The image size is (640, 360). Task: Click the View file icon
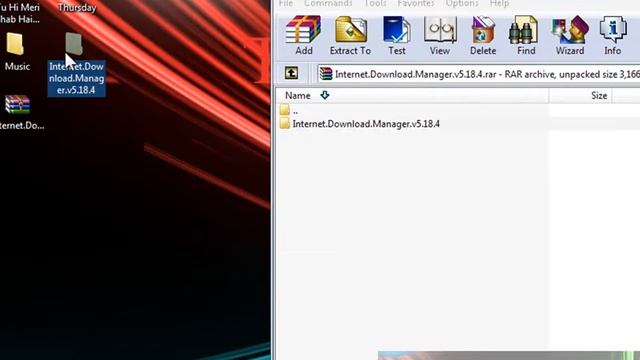pyautogui.click(x=440, y=35)
